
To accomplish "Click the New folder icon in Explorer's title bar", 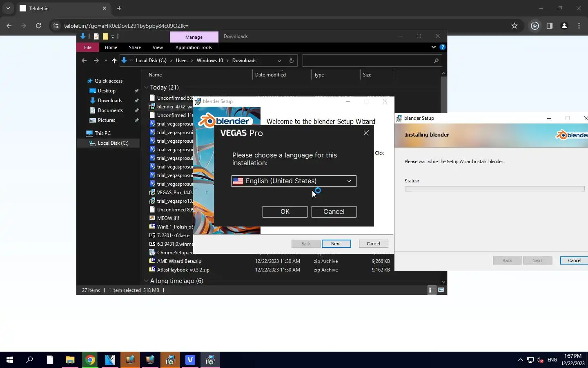I will [105, 36].
